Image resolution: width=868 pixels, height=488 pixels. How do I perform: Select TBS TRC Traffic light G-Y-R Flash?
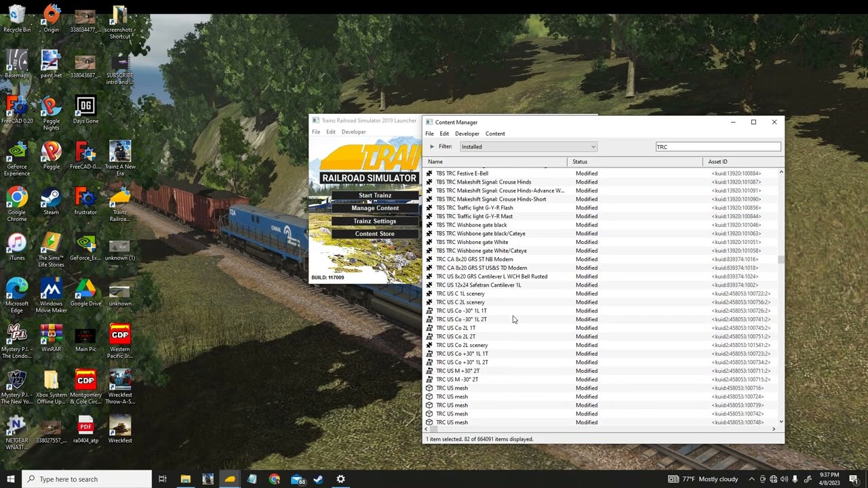[600, 208]
